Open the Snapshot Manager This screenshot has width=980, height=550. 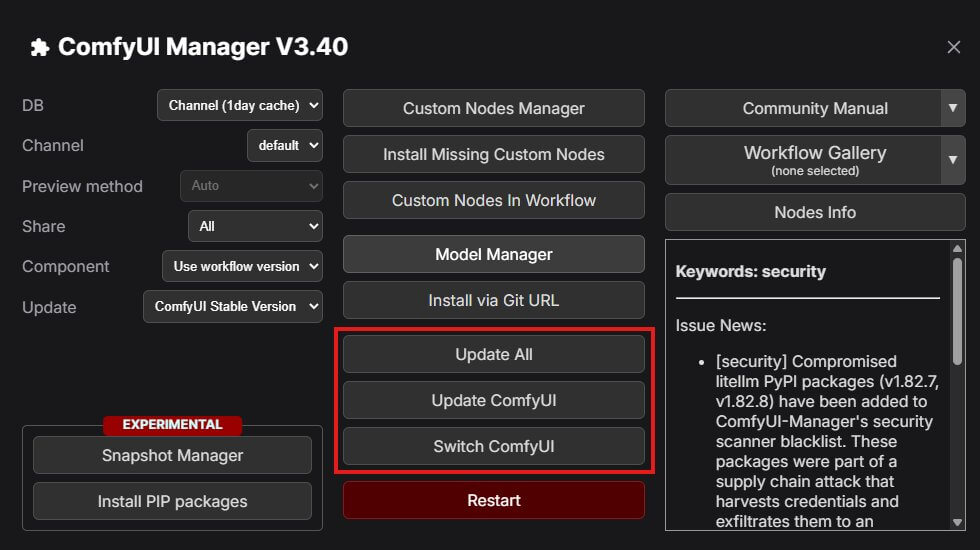(172, 455)
